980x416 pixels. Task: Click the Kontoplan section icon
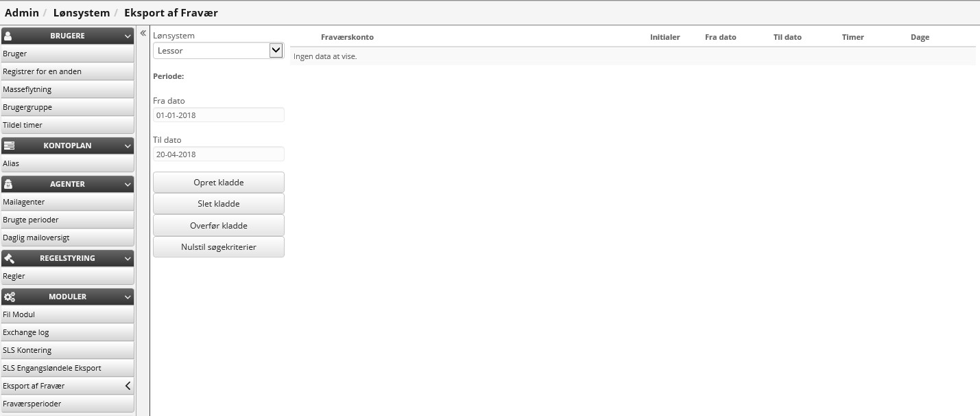(x=9, y=146)
